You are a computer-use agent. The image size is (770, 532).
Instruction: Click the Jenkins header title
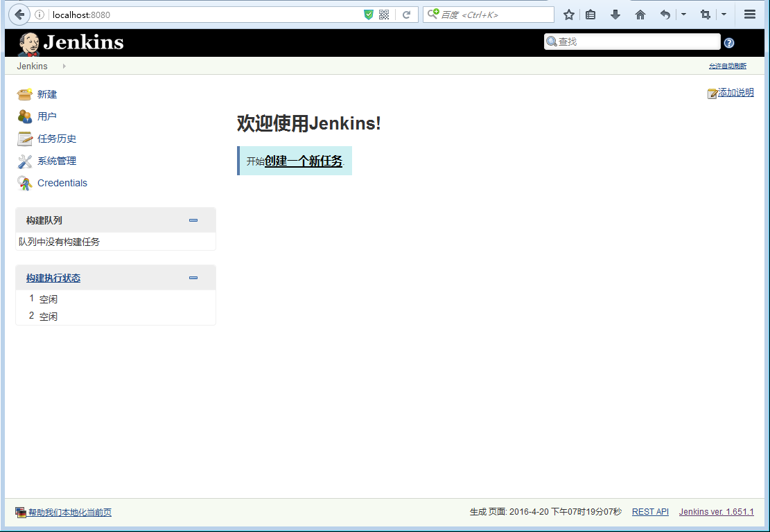coord(83,42)
